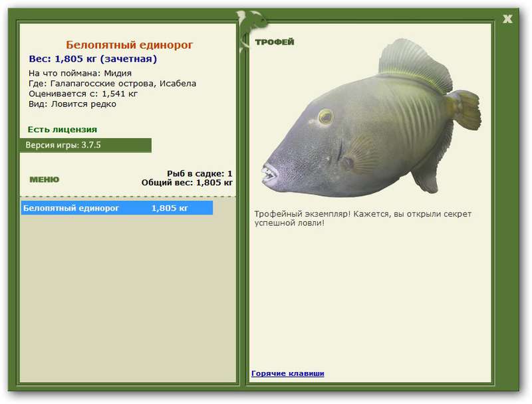Click the fish logo emblem at top
532x404 pixels.
point(251,31)
